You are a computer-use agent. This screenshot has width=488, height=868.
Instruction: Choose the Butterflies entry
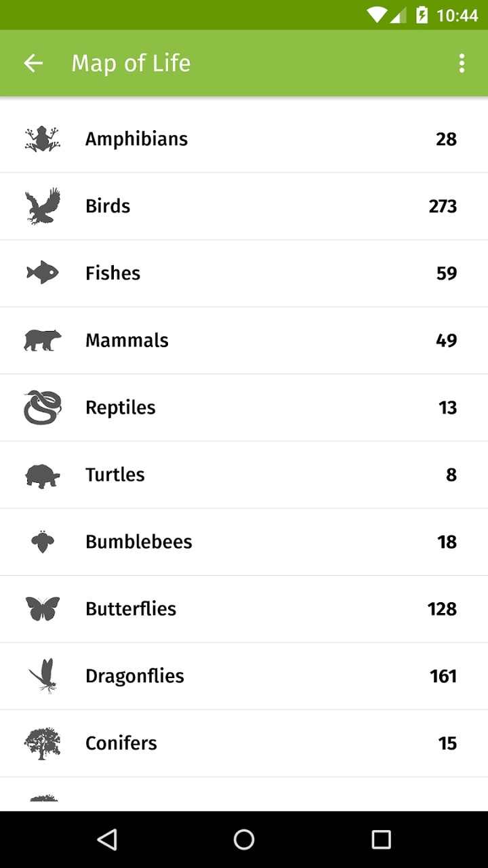[131, 609]
